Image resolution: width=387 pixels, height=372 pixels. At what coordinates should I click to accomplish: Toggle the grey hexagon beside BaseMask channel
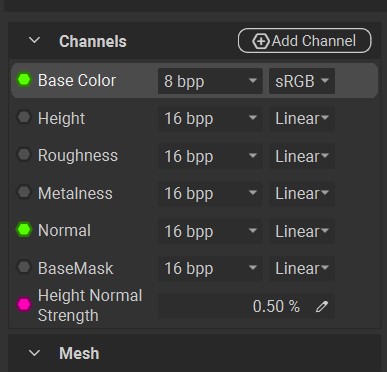24,267
